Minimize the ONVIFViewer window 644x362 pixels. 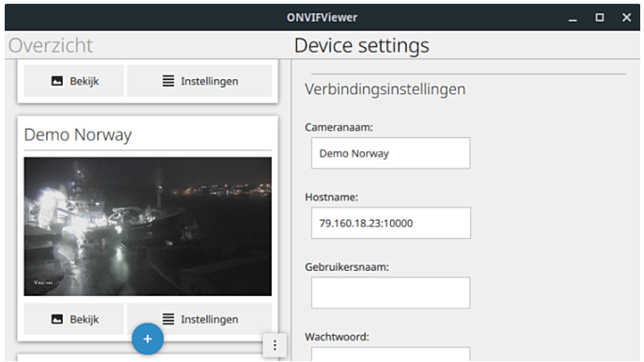573,18
